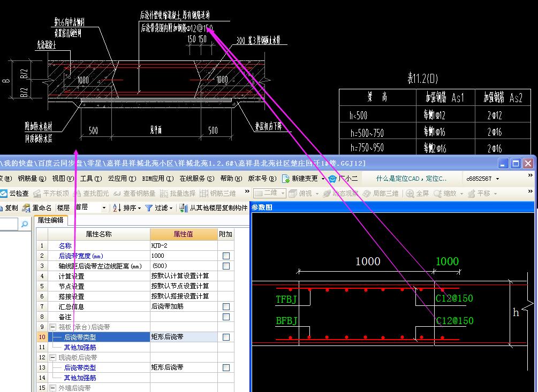The image size is (538, 392).
Task: Click the 计算设置 value 按默认计算设置计算
Action: pyautogui.click(x=184, y=276)
